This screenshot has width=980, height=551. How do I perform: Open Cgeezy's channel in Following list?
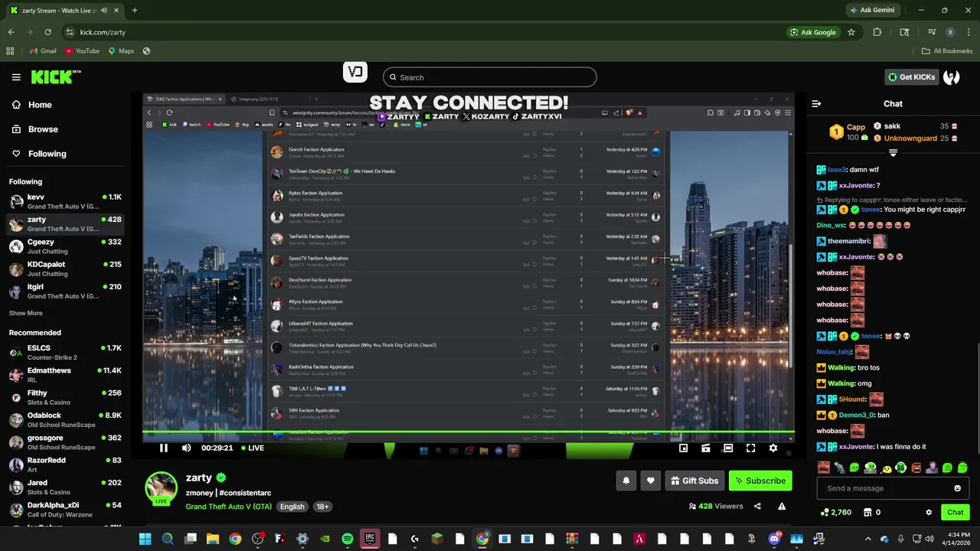65,246
